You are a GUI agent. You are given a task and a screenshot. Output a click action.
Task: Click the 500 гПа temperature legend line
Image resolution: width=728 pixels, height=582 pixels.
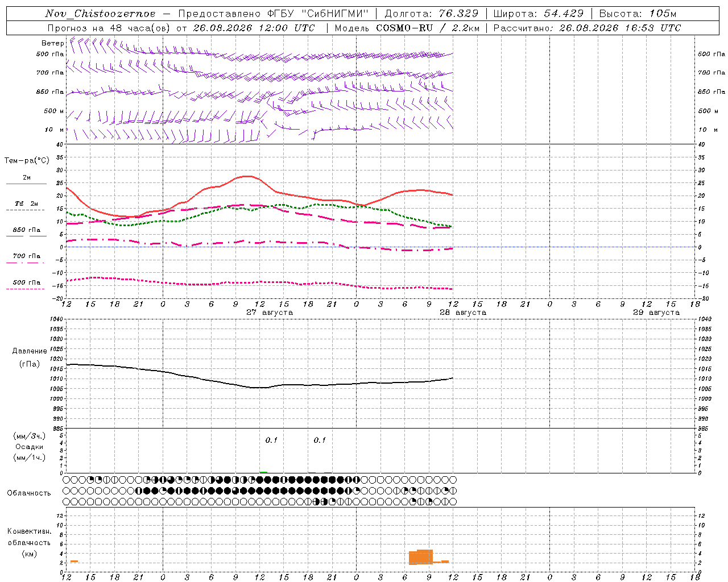(25, 289)
